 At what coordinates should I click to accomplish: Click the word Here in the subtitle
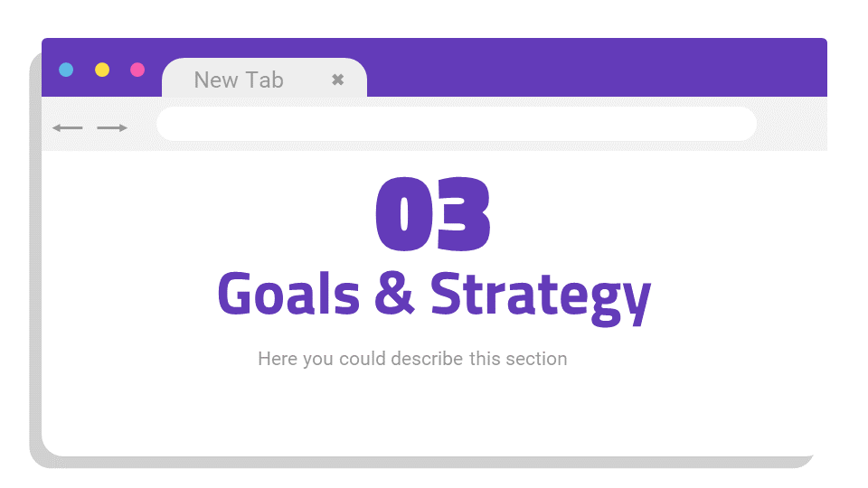tap(277, 359)
